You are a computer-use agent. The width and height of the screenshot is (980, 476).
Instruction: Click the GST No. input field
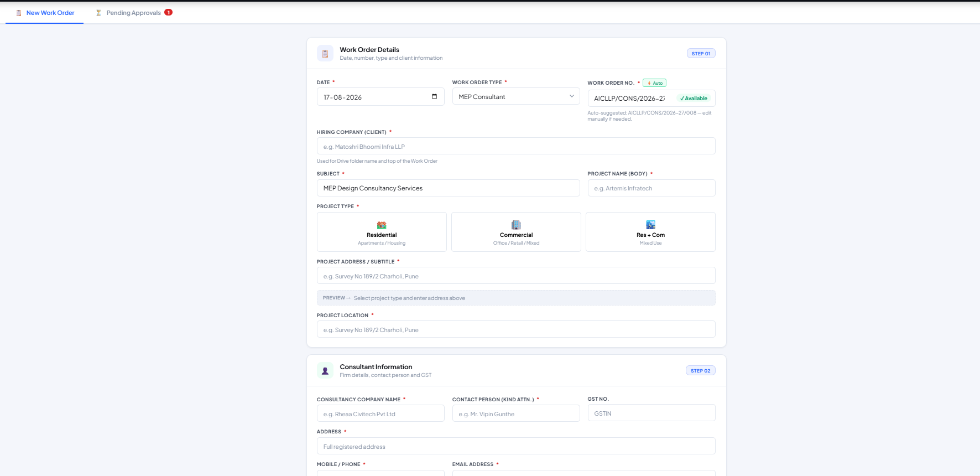(x=651, y=413)
